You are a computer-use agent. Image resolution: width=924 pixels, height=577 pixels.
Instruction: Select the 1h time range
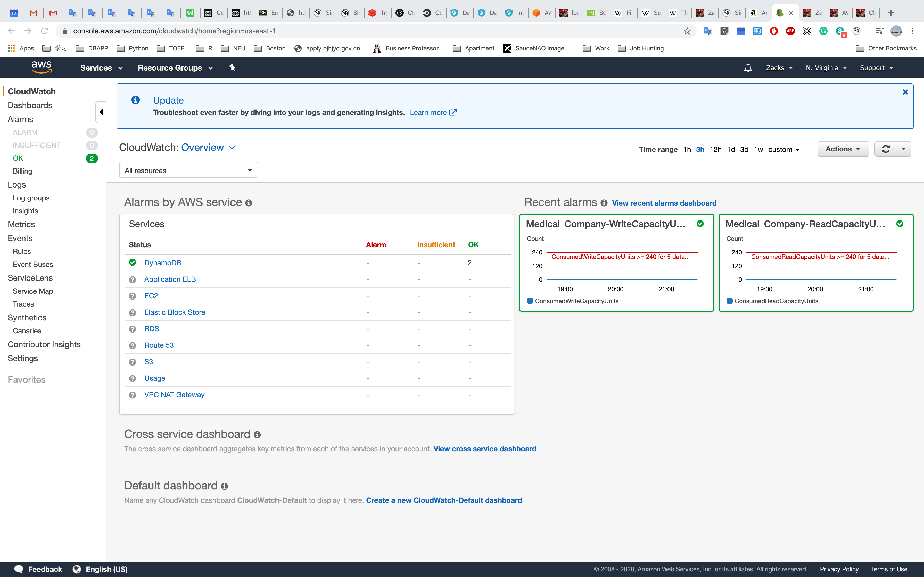(687, 150)
